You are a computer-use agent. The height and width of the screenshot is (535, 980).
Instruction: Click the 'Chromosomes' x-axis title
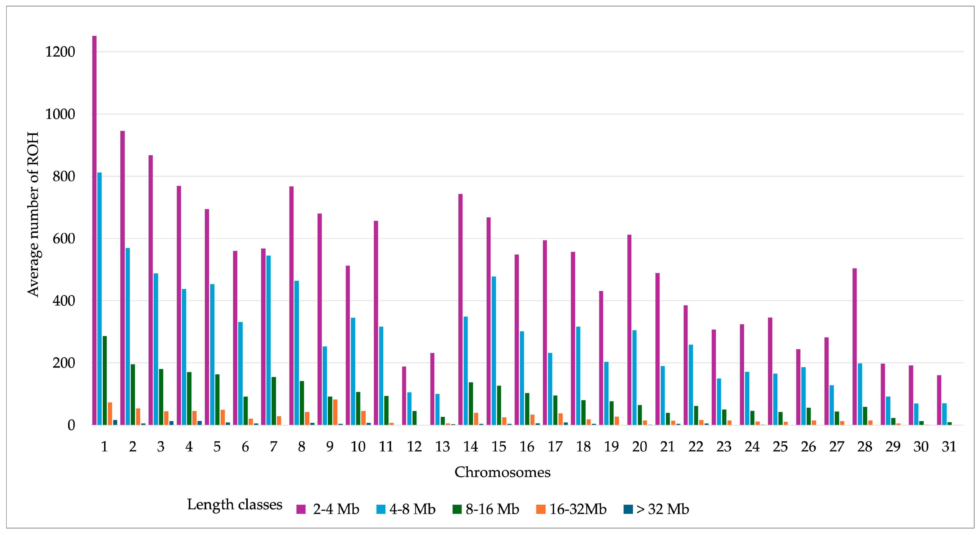pos(502,472)
